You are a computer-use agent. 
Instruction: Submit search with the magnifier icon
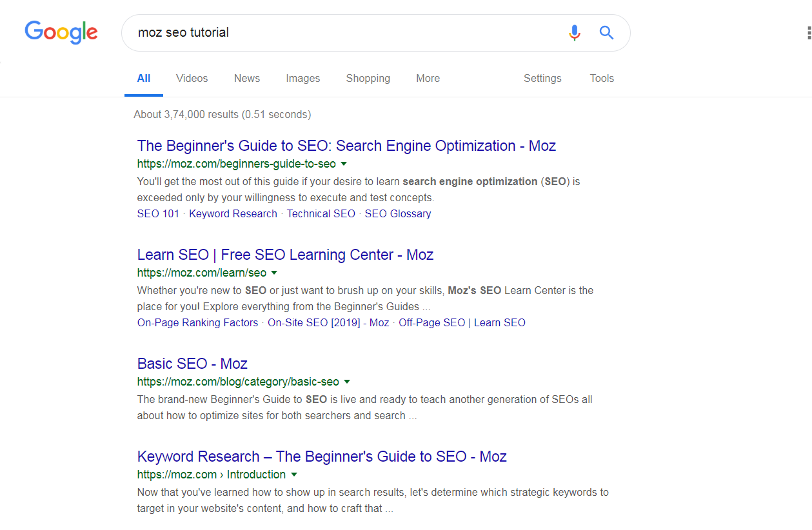pos(606,32)
